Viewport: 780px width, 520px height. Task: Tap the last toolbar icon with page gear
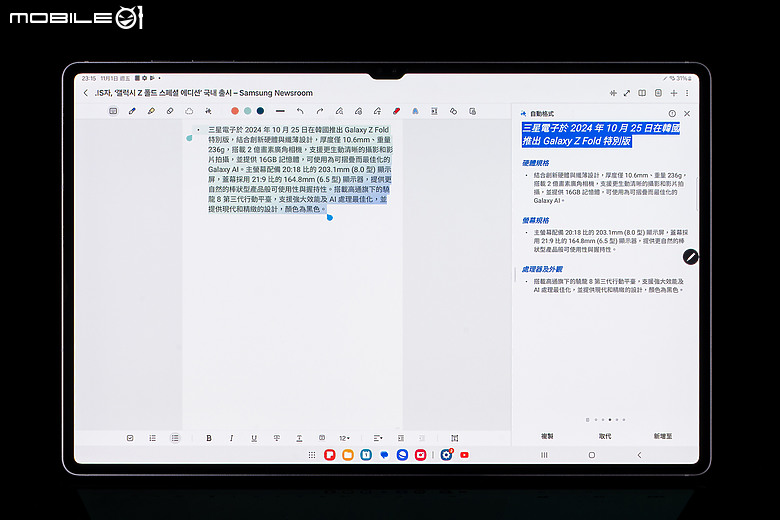click(x=473, y=111)
